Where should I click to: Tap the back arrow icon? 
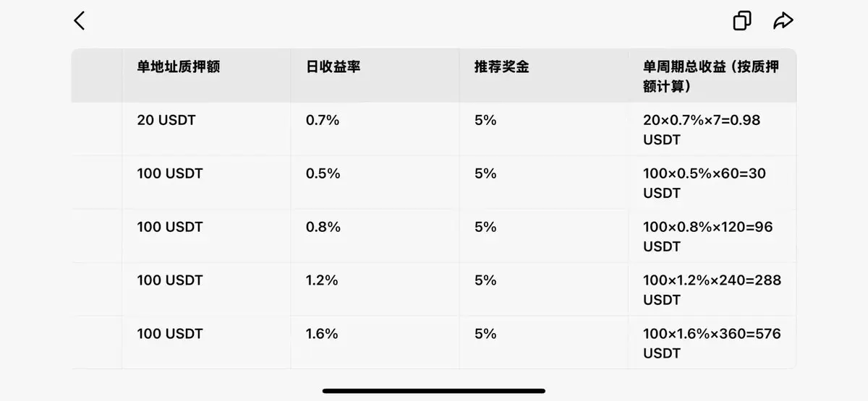[x=80, y=21]
